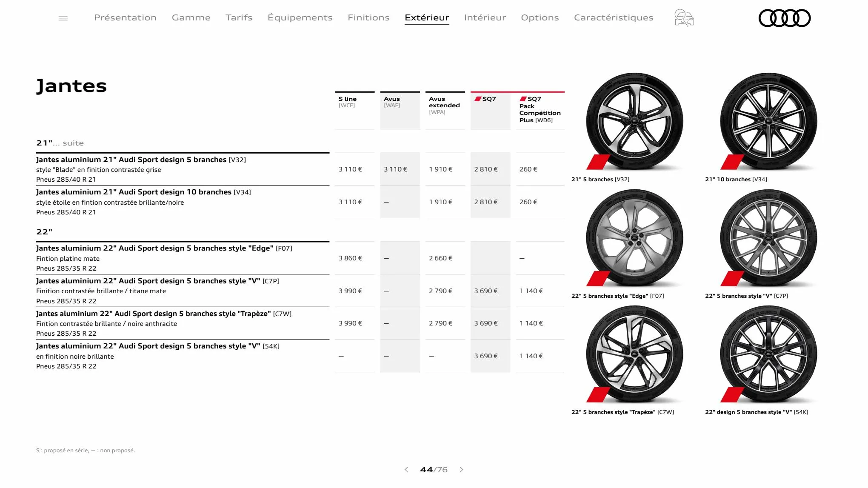Click the Avus [WAF] column header
The image size is (868, 488).
pyautogui.click(x=400, y=110)
